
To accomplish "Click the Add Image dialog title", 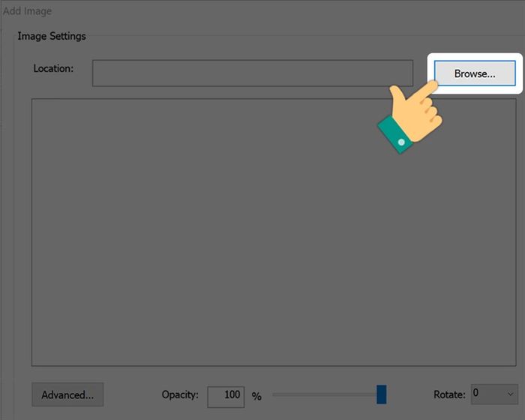I will 28,11.
